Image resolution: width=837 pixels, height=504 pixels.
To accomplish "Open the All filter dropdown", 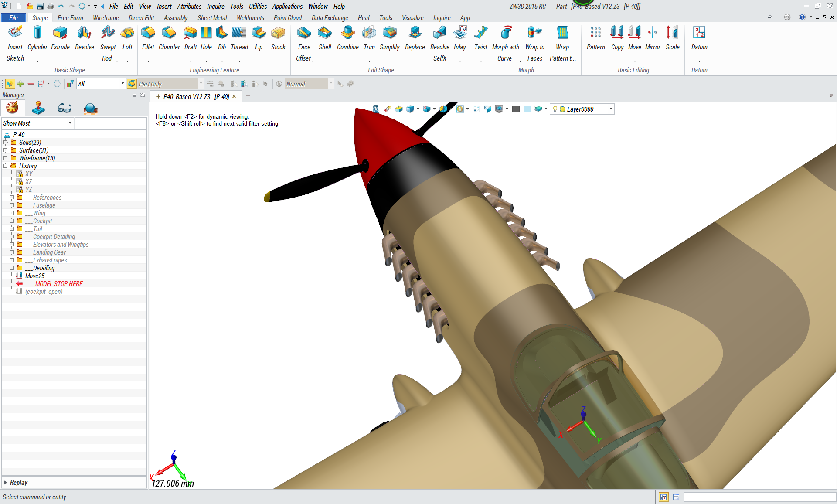I will 122,84.
